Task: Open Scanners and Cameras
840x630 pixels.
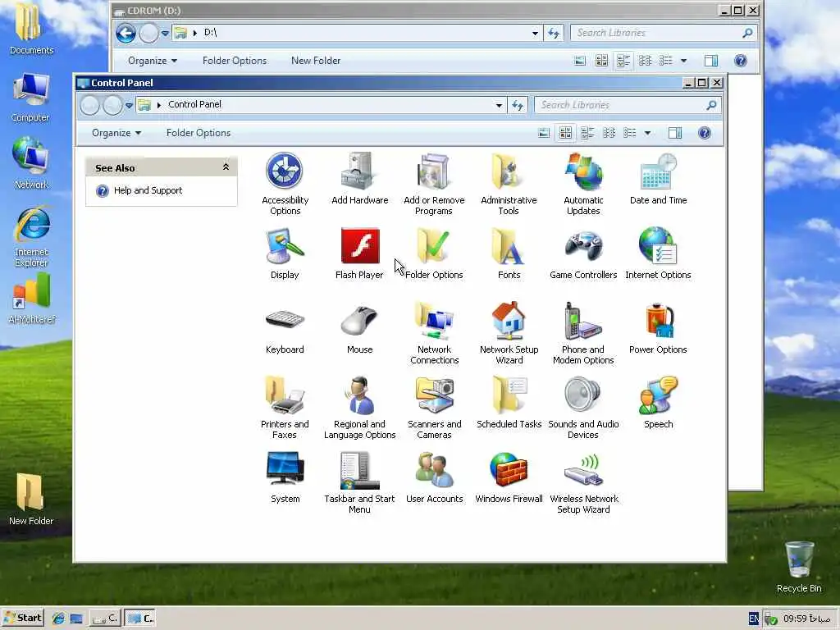Action: (x=434, y=408)
